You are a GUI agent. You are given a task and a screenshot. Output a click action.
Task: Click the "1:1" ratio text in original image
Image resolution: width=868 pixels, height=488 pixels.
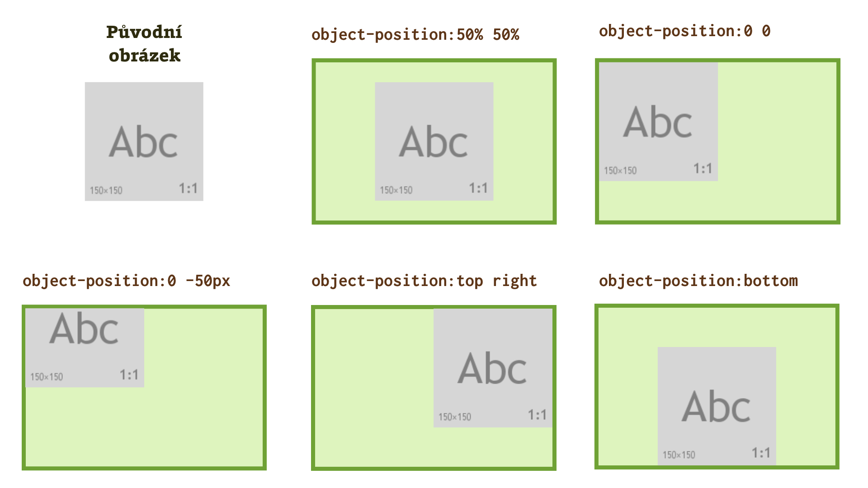pos(188,188)
